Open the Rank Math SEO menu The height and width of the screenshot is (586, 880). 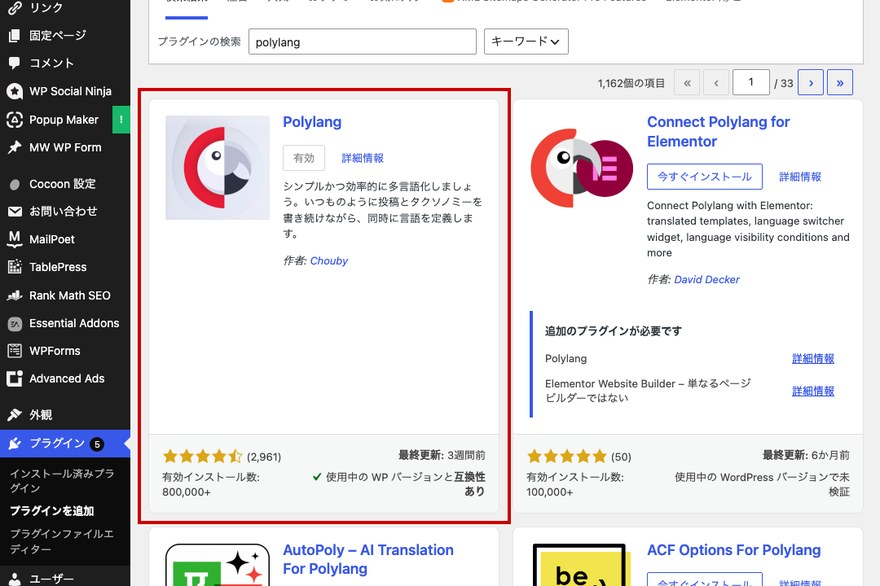[65, 295]
